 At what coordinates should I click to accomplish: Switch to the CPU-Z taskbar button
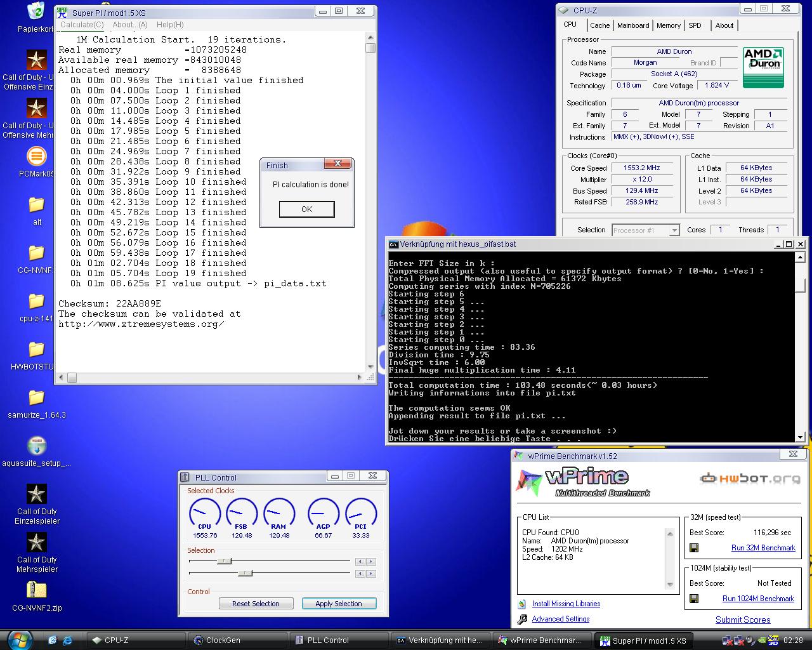135,640
